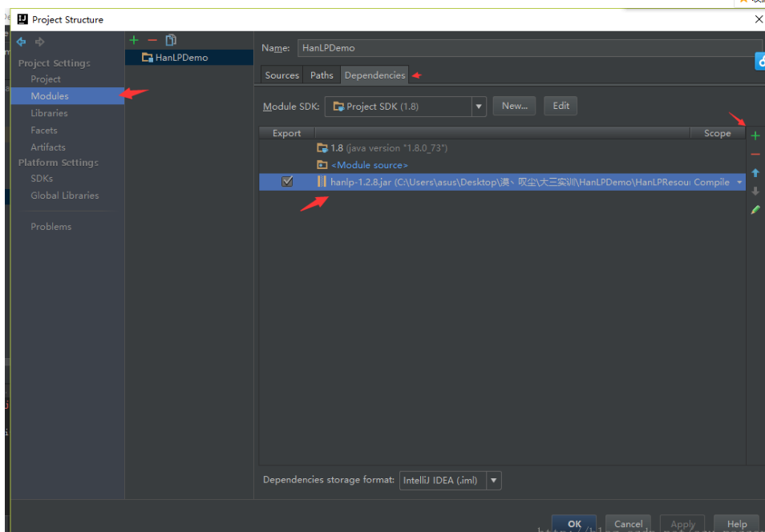The image size is (765, 532).
Task: Add dependency with green plus icon
Action: [755, 136]
